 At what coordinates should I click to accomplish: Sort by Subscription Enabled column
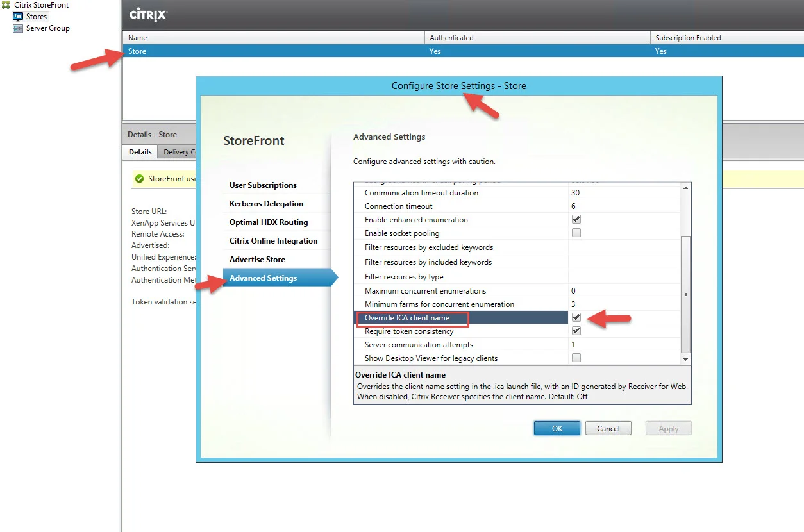(727, 38)
